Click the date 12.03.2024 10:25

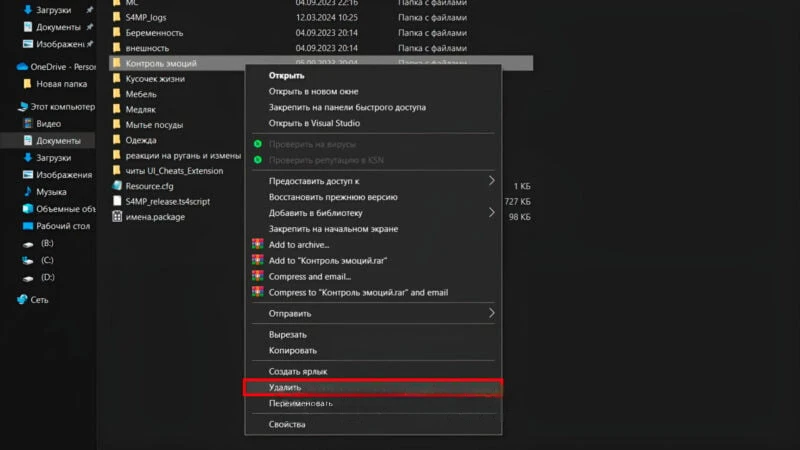327,17
